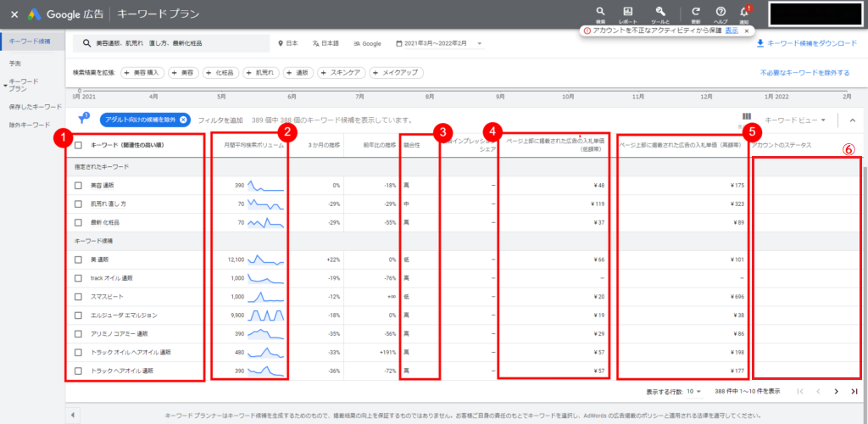The image size is (868, 424).
Task: Sort by 競合性 column header
Action: (x=412, y=145)
